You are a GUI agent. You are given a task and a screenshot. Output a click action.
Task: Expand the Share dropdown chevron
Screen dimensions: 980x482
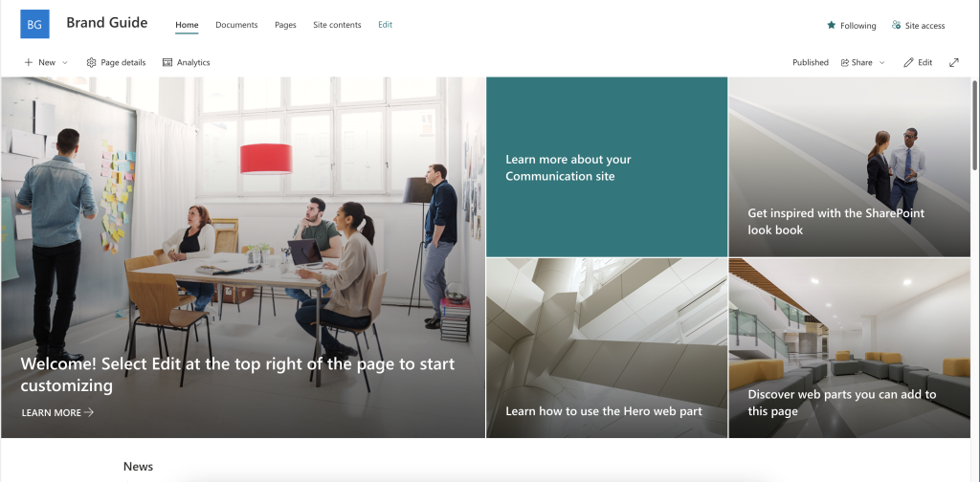[x=881, y=62]
